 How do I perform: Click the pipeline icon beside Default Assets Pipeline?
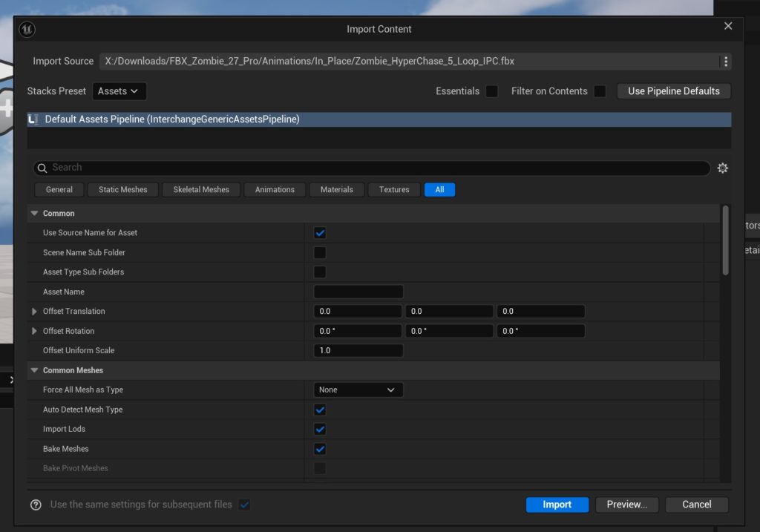coord(33,119)
